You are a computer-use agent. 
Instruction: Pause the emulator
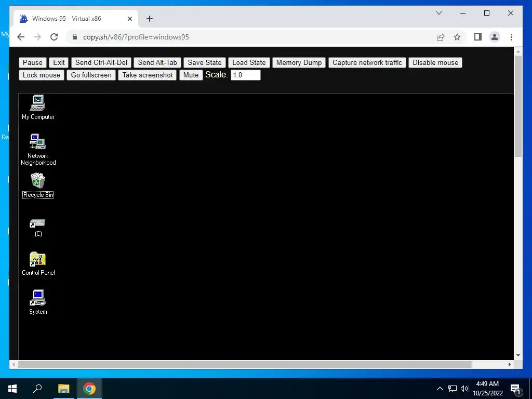(33, 62)
